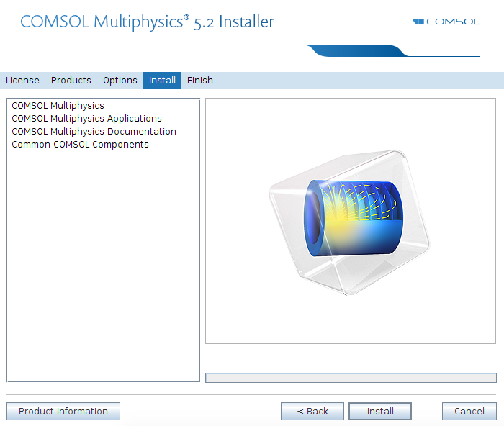The height and width of the screenshot is (426, 504).
Task: Go back with the Back button
Action: (312, 411)
